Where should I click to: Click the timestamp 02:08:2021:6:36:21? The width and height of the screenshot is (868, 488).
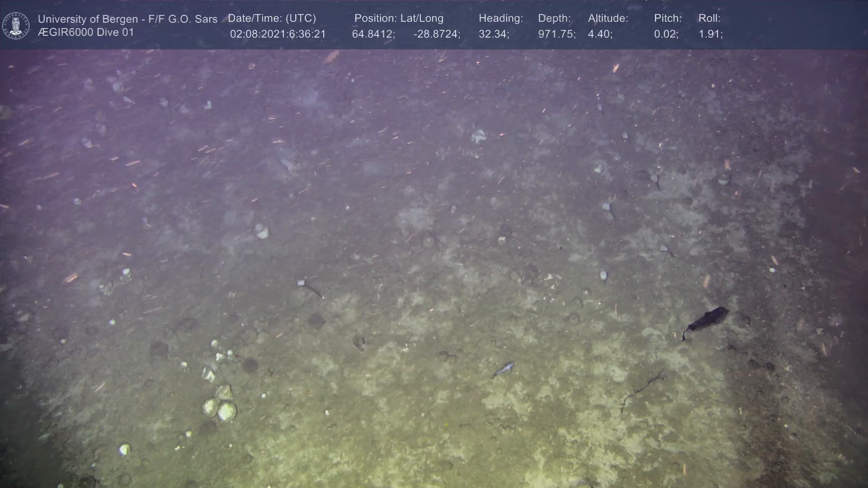278,34
